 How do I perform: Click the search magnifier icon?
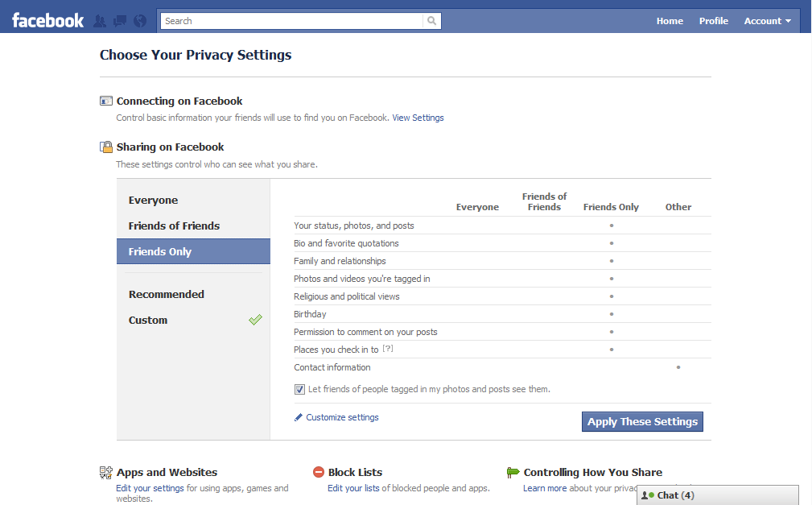[432, 21]
